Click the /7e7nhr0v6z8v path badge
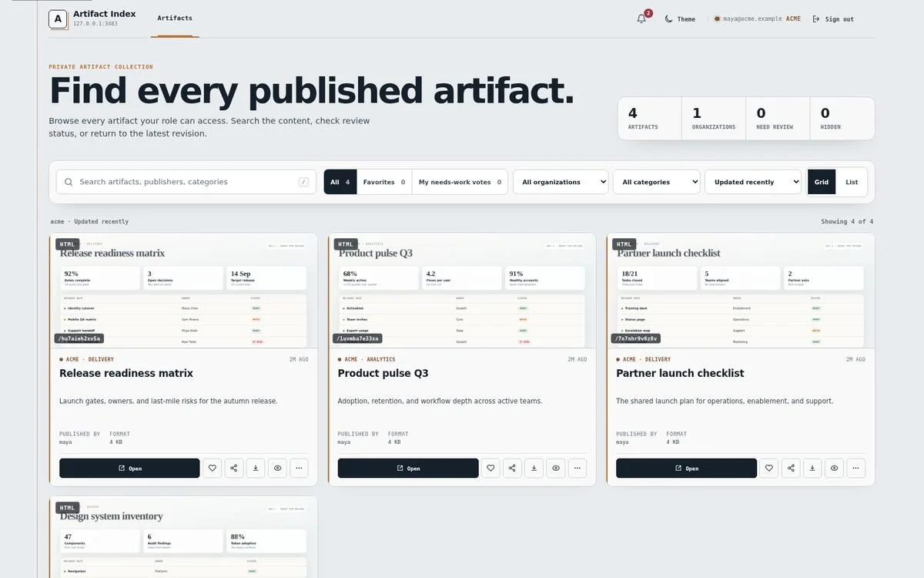924x578 pixels. 636,338
